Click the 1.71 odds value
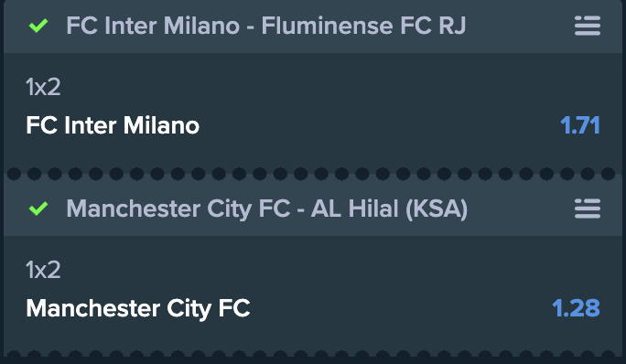 pos(580,125)
